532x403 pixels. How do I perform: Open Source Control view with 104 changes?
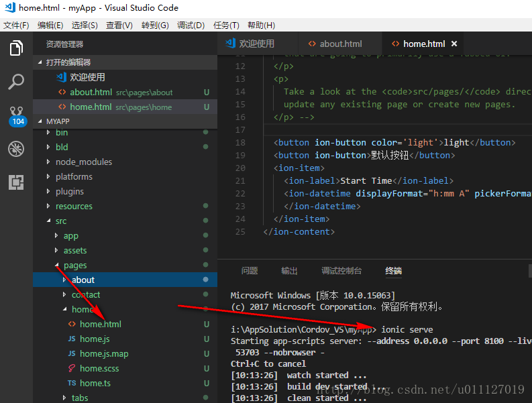tap(16, 116)
